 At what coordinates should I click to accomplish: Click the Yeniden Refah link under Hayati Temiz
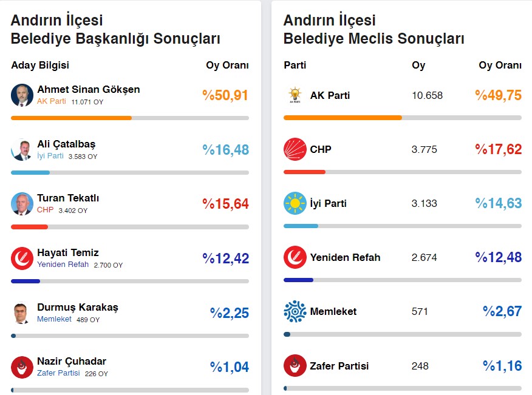pyautogui.click(x=63, y=265)
